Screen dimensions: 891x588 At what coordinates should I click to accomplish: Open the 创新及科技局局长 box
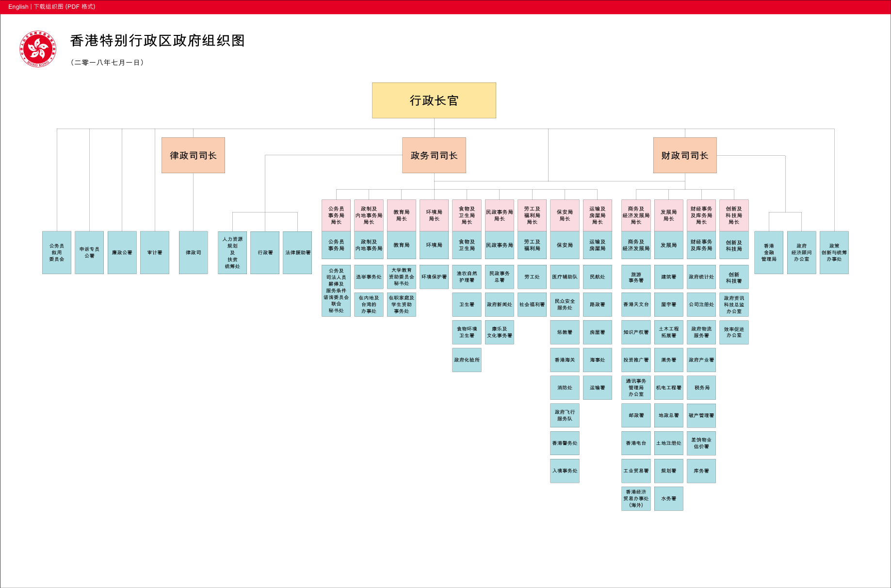734,214
